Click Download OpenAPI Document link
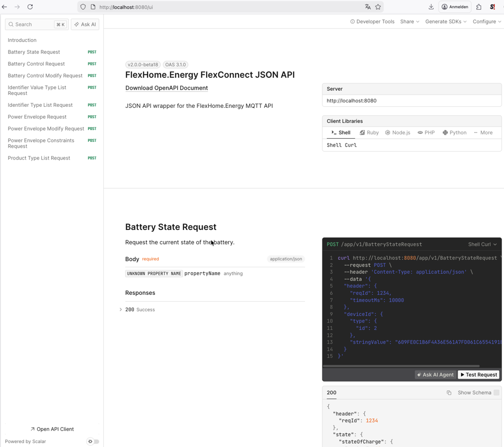The height and width of the screenshot is (447, 504). click(x=166, y=88)
